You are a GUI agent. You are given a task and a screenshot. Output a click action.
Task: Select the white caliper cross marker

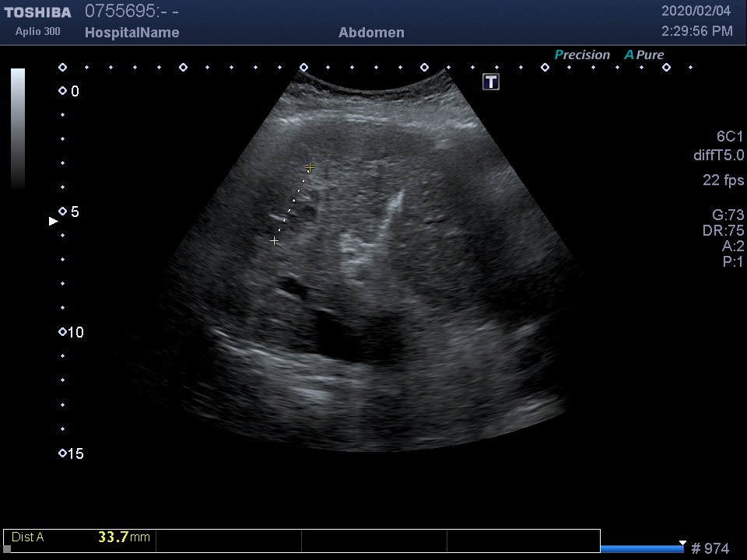[275, 241]
